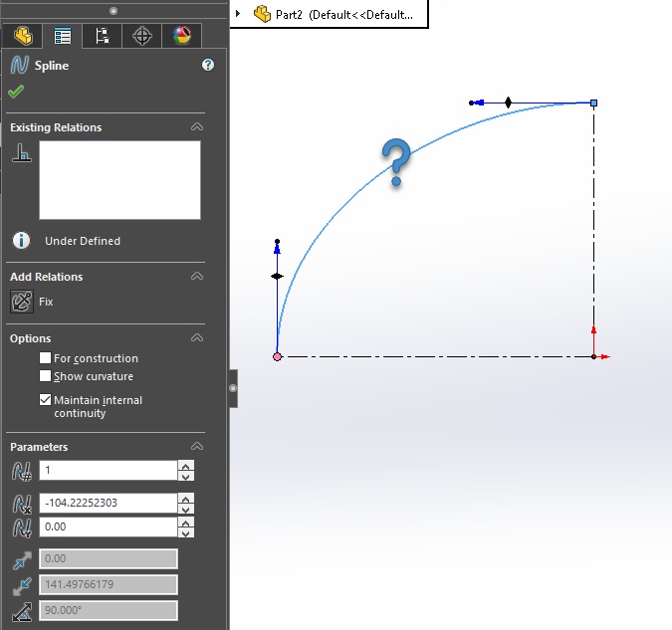Click the blue question mark on spline

pyautogui.click(x=396, y=162)
